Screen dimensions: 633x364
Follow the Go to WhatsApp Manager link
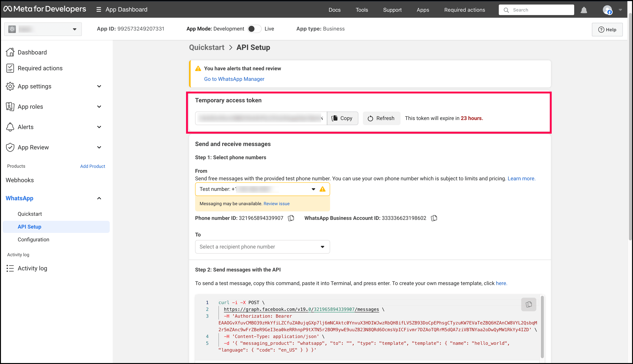pyautogui.click(x=234, y=79)
